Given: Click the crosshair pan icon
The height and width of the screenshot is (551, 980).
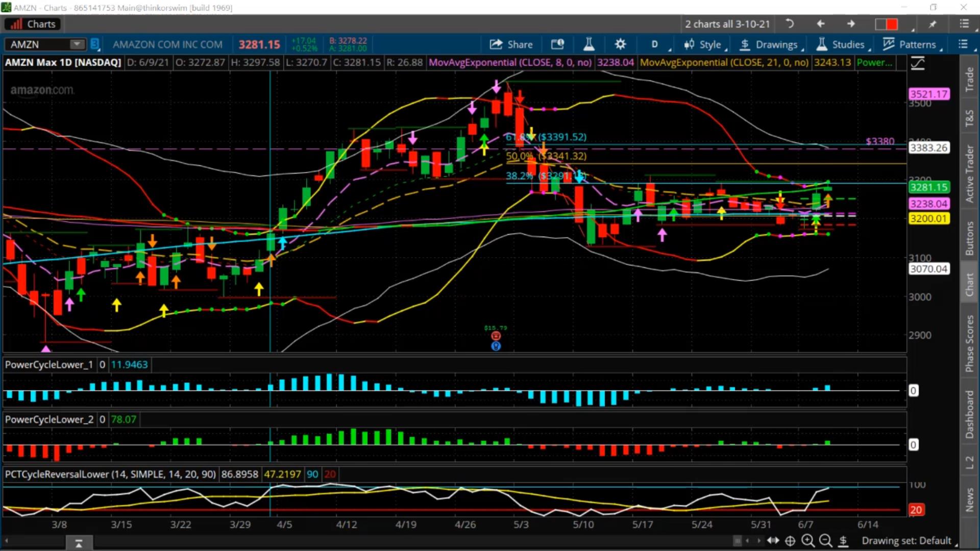Looking at the screenshot, I should point(790,541).
